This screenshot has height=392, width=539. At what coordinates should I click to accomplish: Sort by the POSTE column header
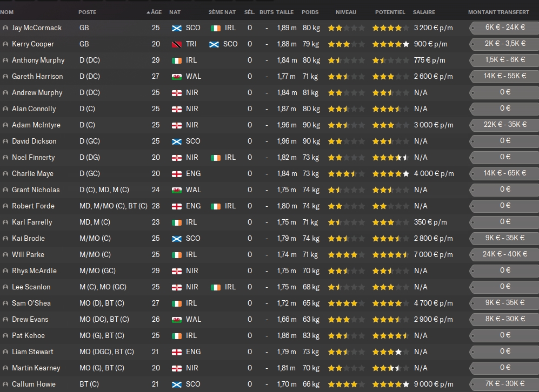pos(88,12)
